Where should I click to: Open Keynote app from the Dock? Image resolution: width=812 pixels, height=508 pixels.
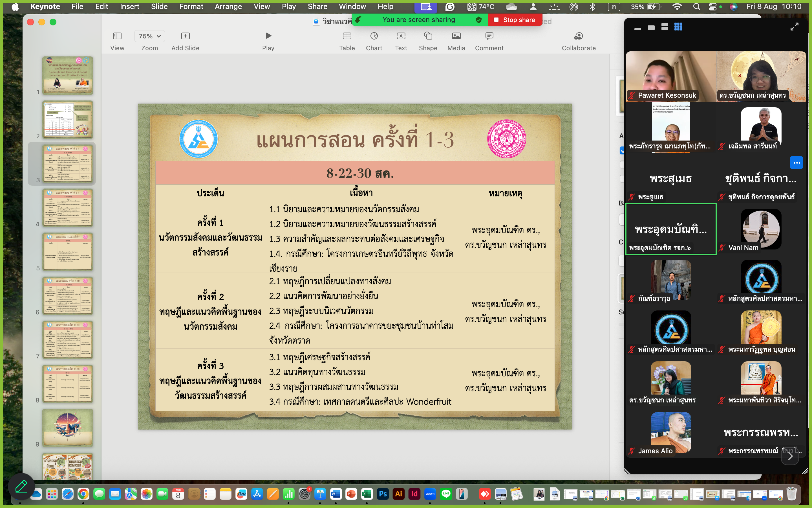pyautogui.click(x=320, y=494)
